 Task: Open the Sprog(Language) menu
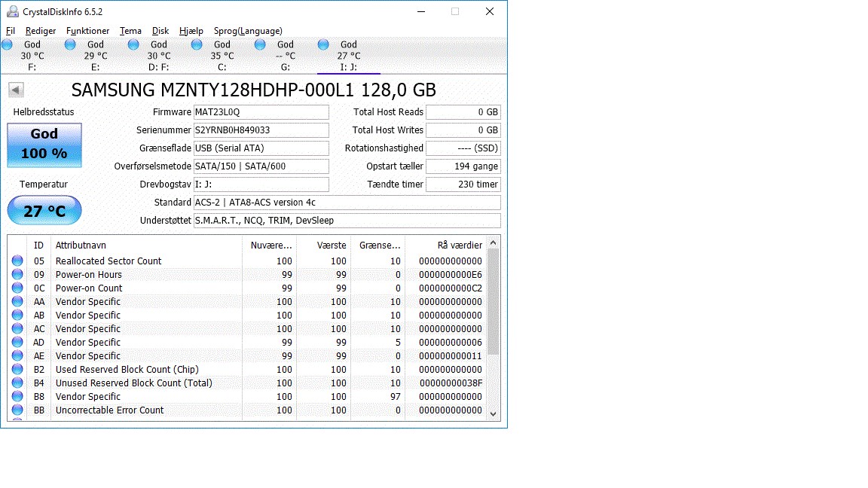pyautogui.click(x=248, y=31)
